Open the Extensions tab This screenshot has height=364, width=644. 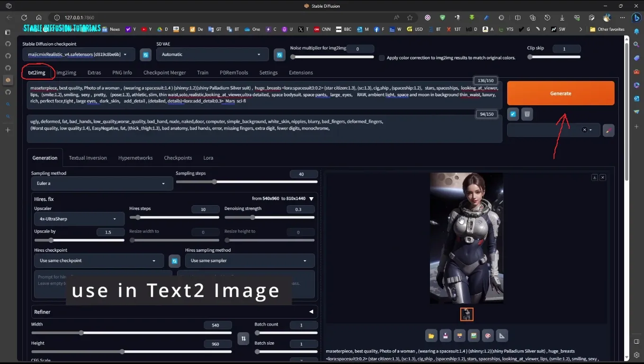point(301,73)
